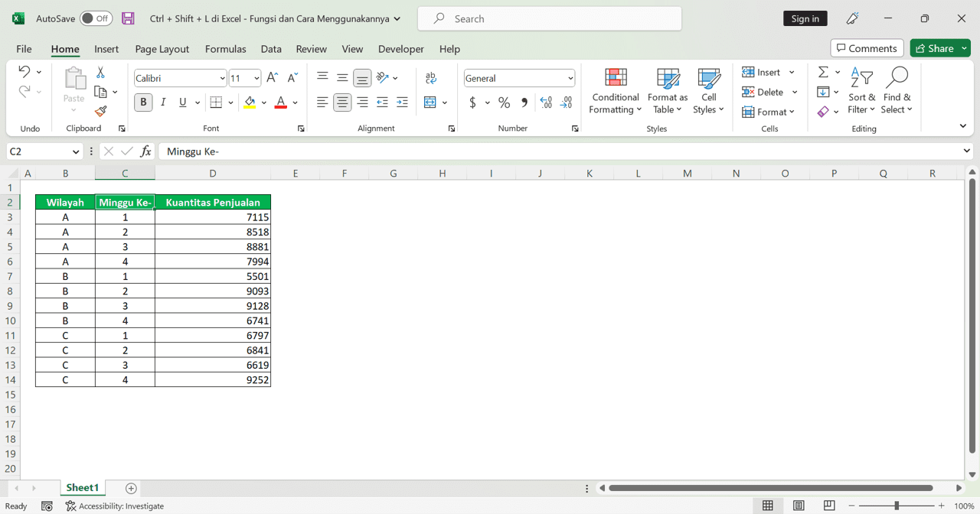Open Sort & Filter dropdown
Viewport: 980px width, 514px height.
(x=862, y=92)
